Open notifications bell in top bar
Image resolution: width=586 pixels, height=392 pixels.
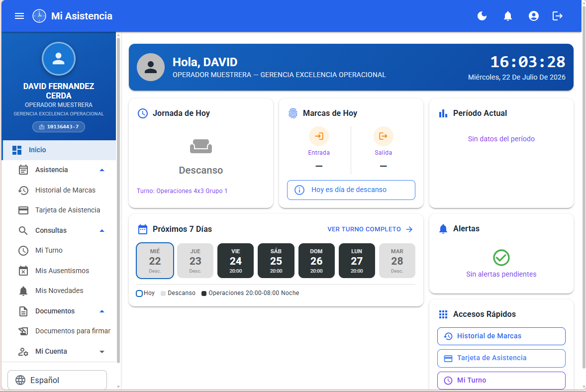[508, 16]
